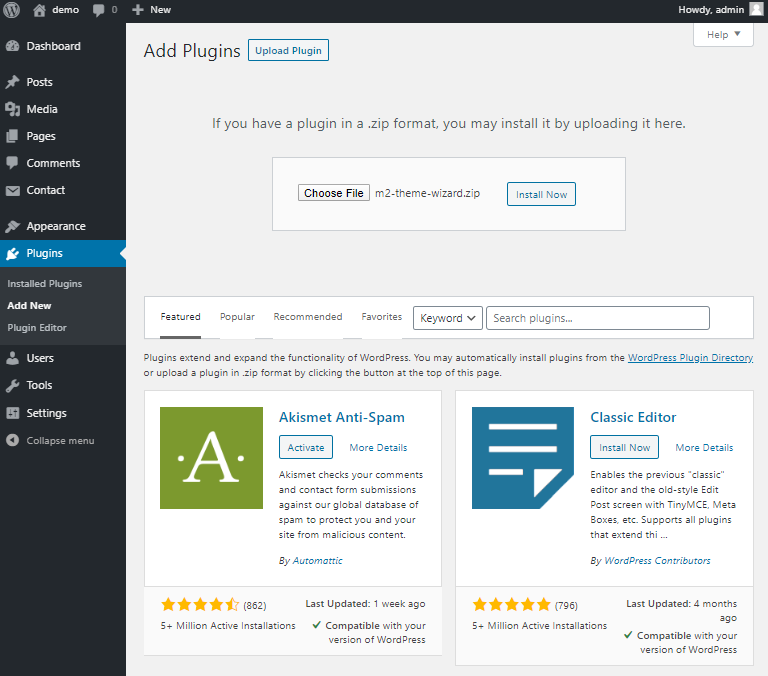Switch to the Popular tab
Screen dimensions: 768x676
click(238, 317)
